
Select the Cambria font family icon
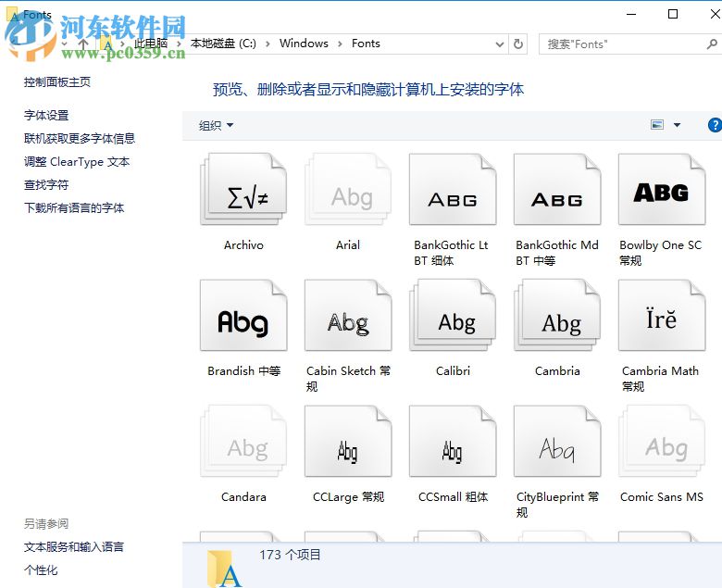(557, 315)
